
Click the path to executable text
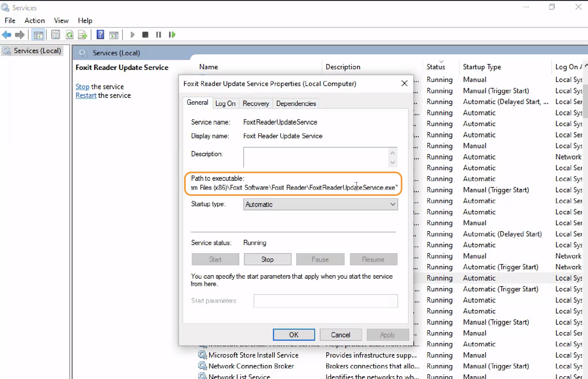coord(294,188)
